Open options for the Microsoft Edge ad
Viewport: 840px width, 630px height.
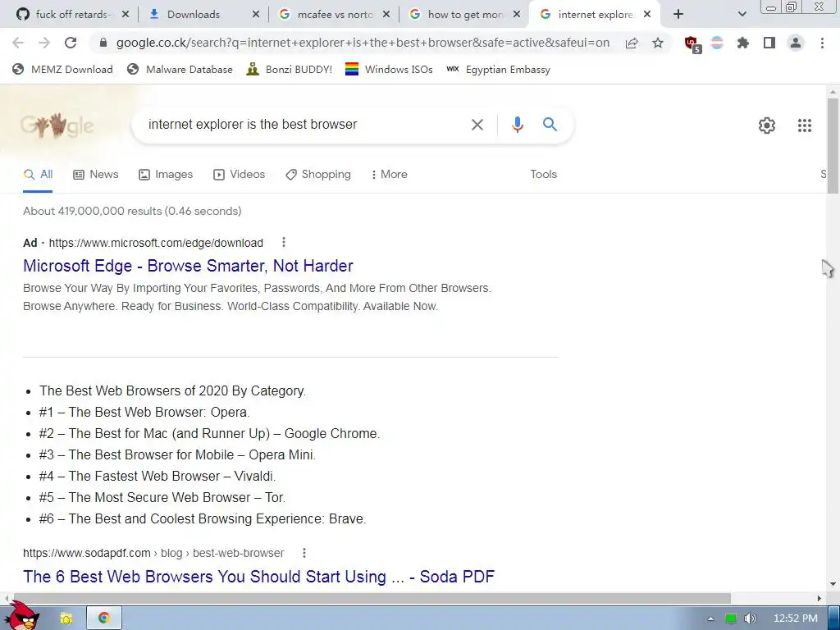tap(284, 243)
